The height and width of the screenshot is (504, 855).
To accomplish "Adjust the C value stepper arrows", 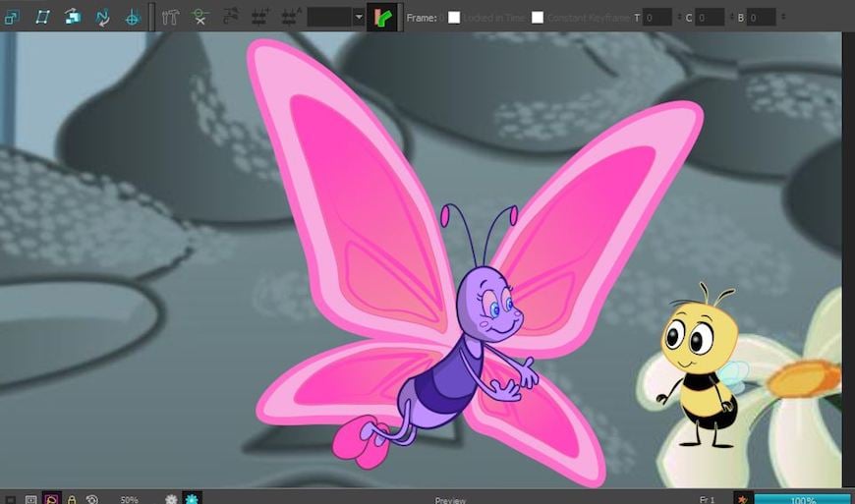I will click(731, 18).
